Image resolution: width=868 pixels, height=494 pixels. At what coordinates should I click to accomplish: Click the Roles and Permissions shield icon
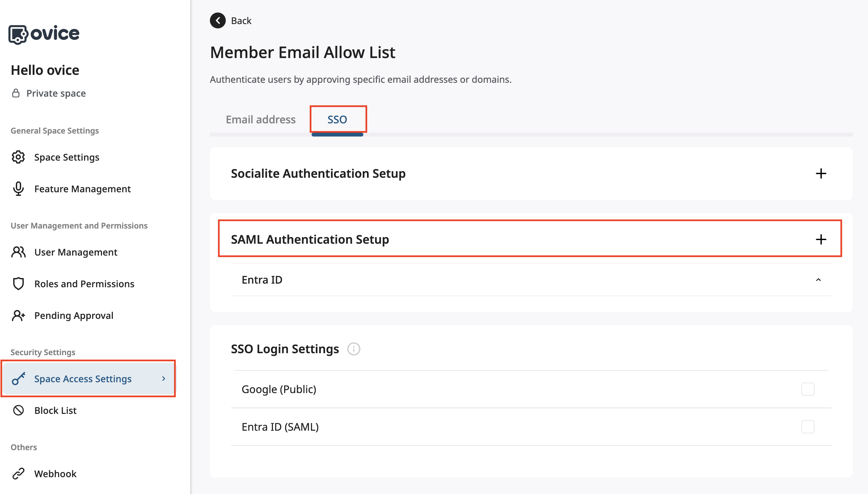(x=18, y=284)
